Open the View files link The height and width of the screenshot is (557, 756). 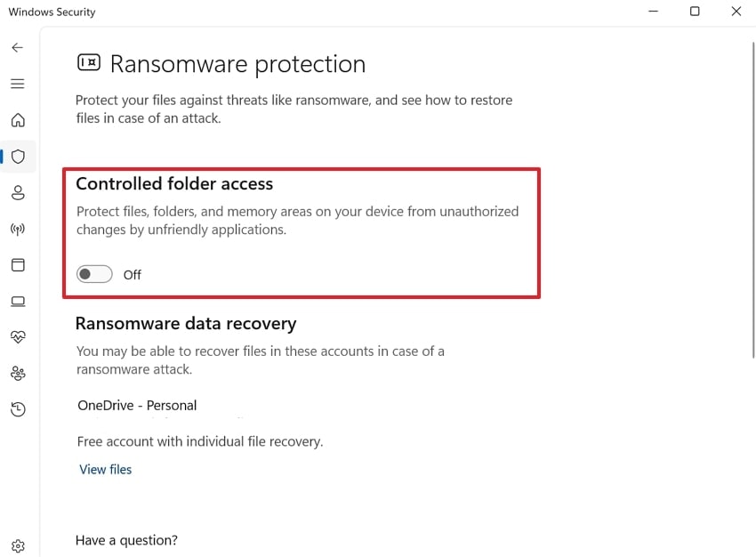click(105, 469)
